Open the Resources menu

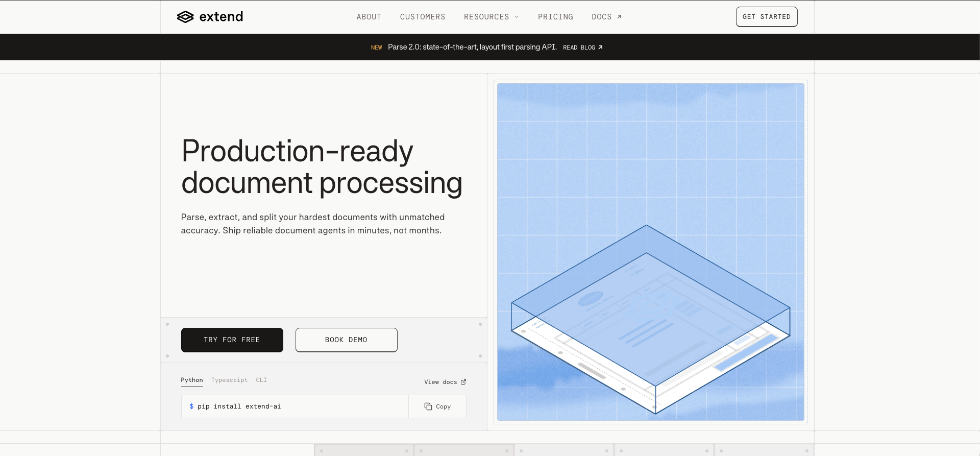point(491,17)
